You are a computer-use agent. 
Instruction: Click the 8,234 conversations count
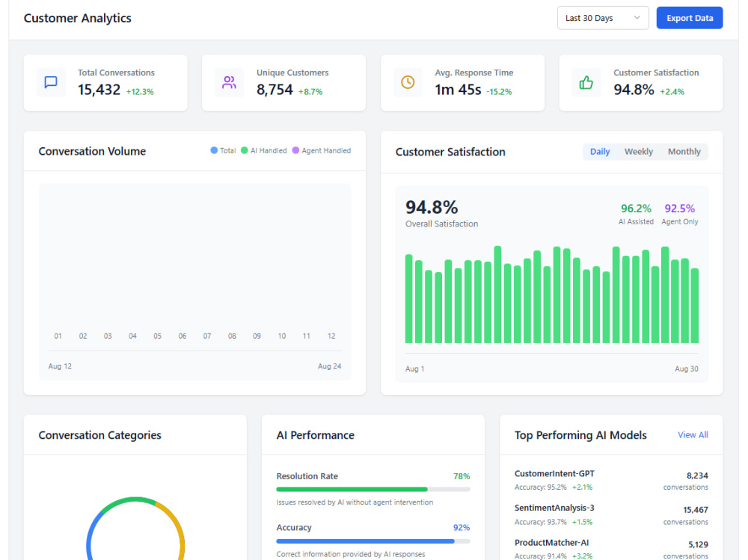697,476
